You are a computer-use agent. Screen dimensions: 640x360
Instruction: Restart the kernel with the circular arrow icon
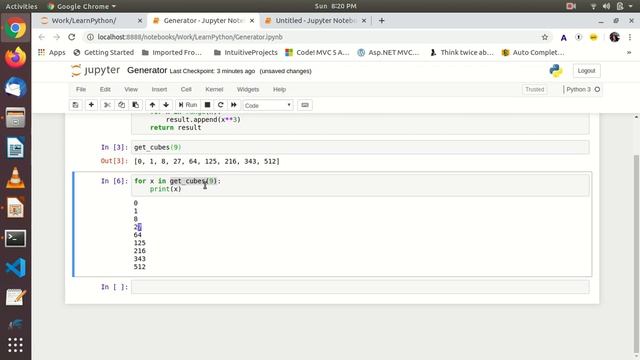[x=220, y=105]
